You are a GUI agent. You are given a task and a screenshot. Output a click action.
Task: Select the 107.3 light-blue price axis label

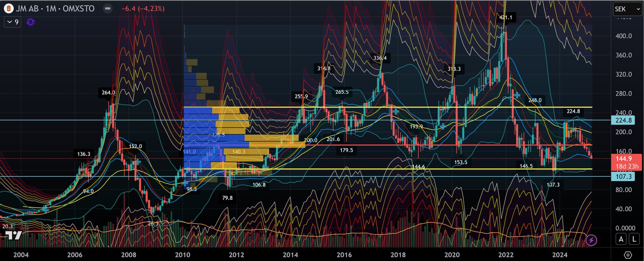pos(623,177)
